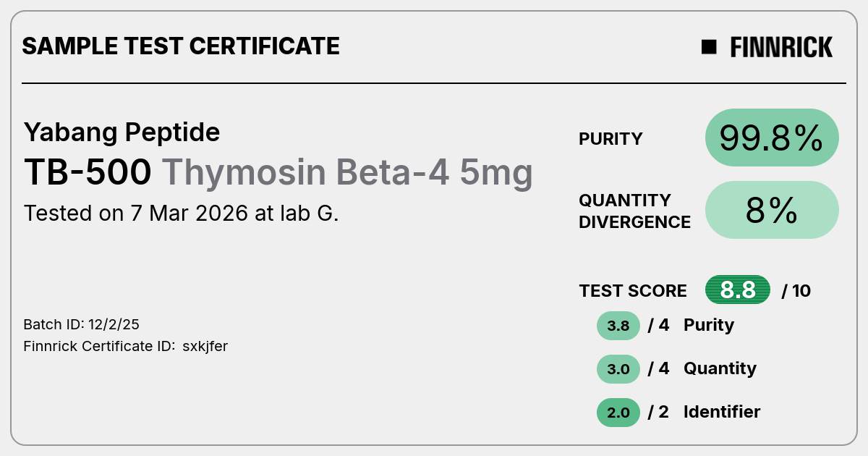Click the Batch ID 12/2/25 text
Image resolution: width=868 pixels, height=456 pixels.
pos(77,324)
